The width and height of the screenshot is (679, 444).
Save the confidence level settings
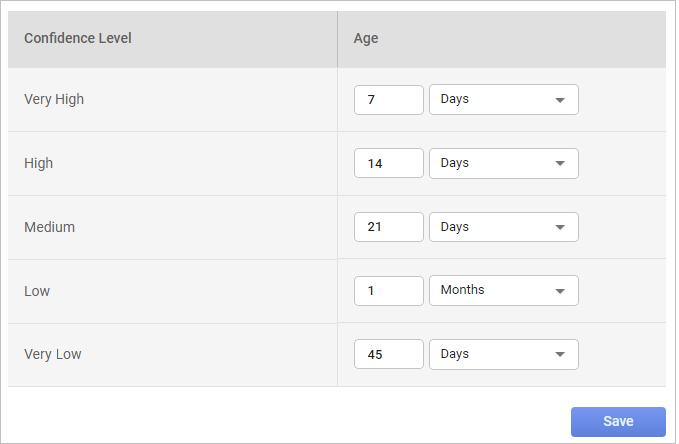[618, 422]
